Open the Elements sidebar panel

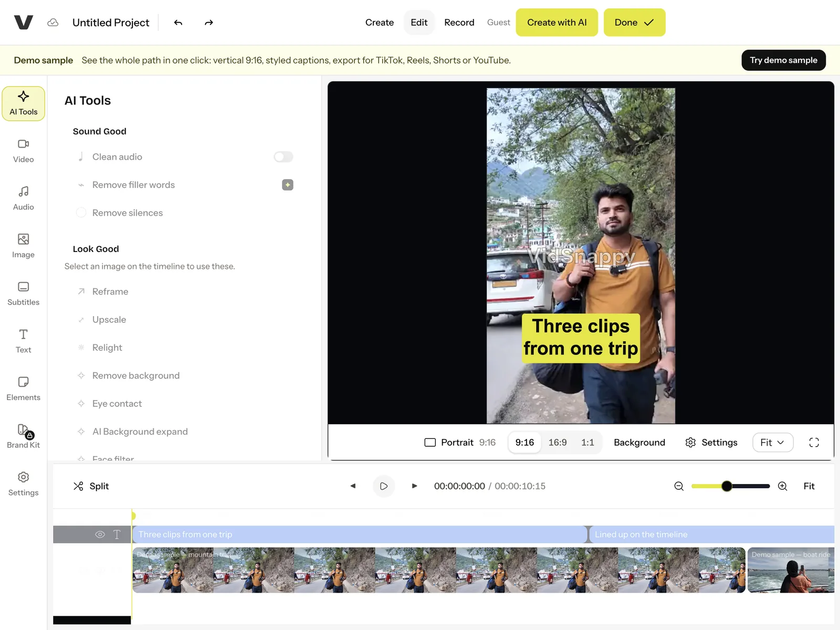coord(24,389)
